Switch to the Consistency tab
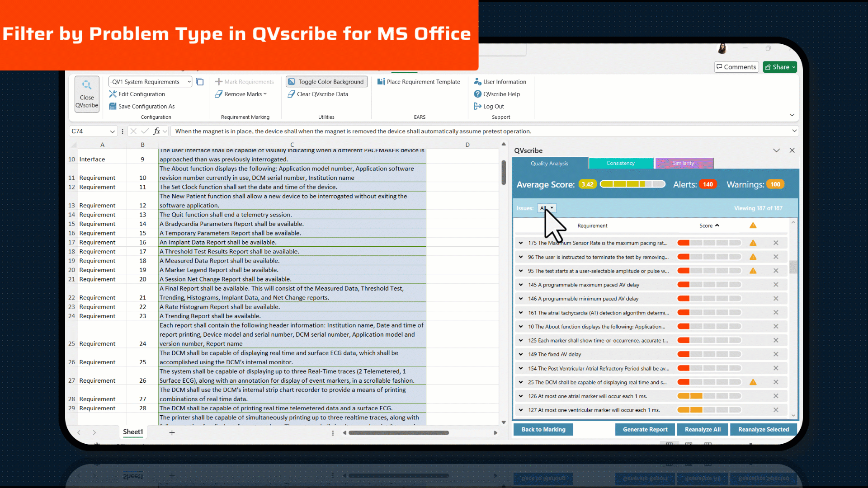This screenshot has height=488, width=868. [x=621, y=163]
